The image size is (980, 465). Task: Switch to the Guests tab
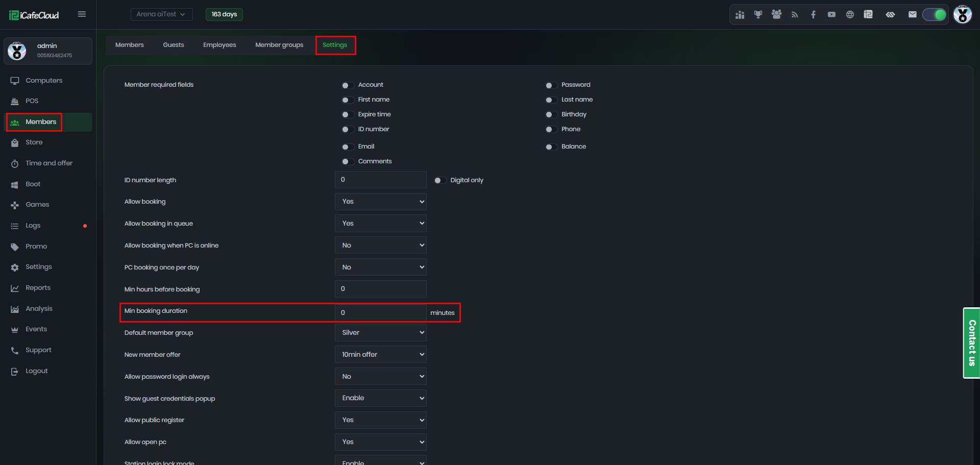(174, 45)
